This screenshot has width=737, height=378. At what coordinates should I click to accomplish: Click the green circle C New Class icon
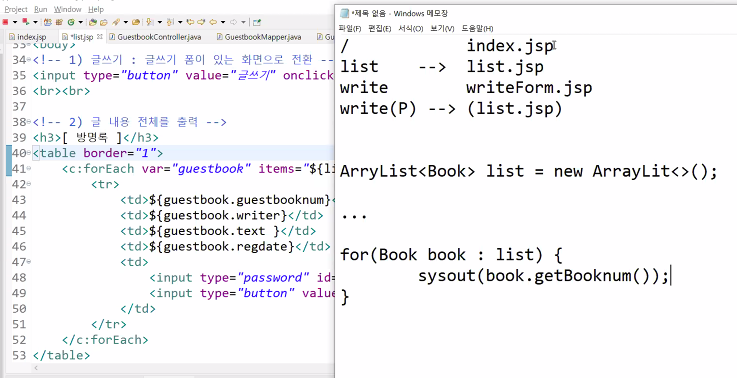pos(71,22)
